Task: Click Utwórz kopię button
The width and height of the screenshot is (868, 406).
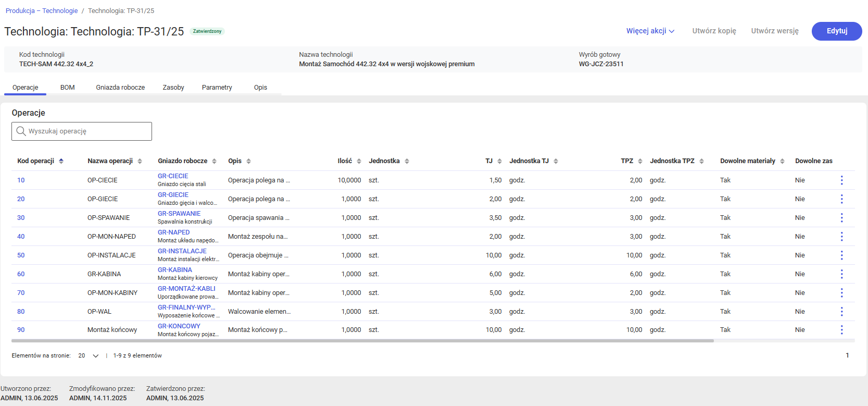Action: [x=714, y=31]
